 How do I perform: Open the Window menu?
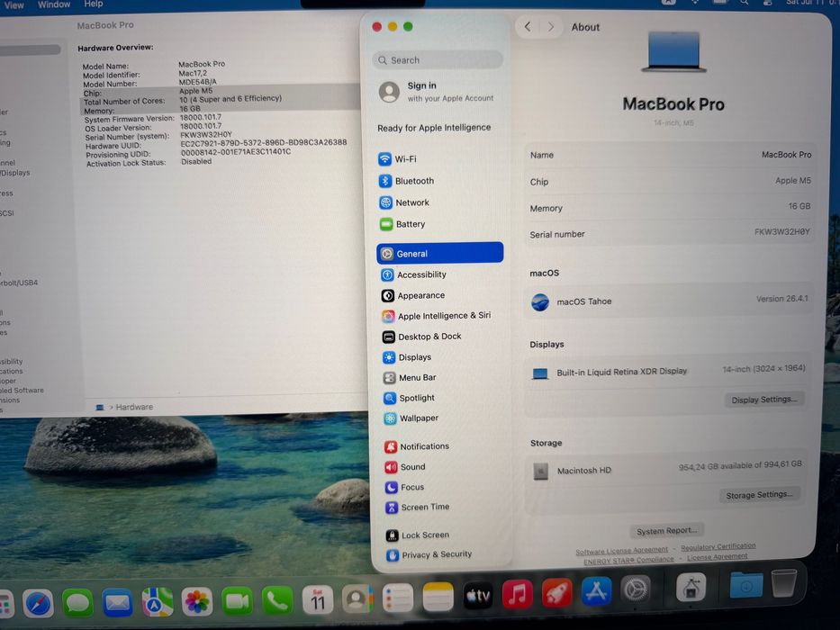coord(54,4)
